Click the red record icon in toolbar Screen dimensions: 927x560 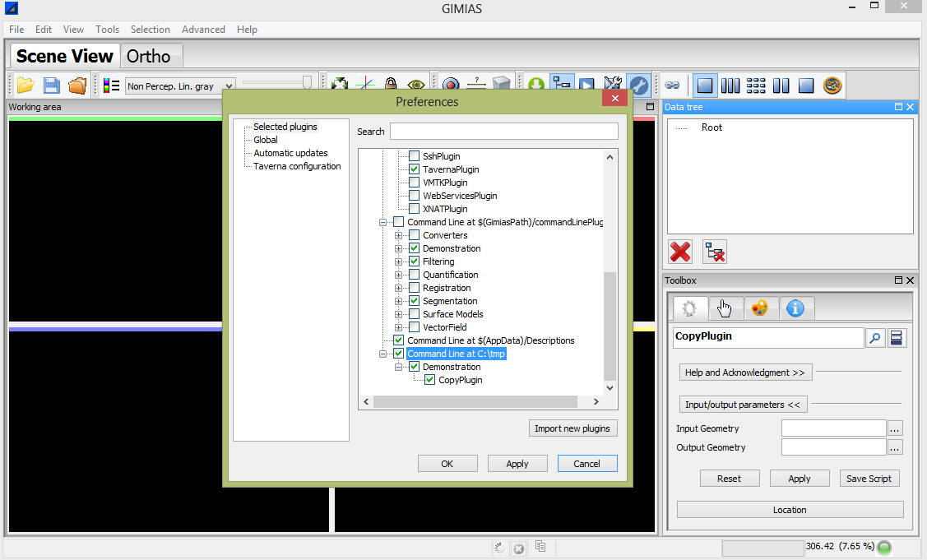[x=451, y=84]
